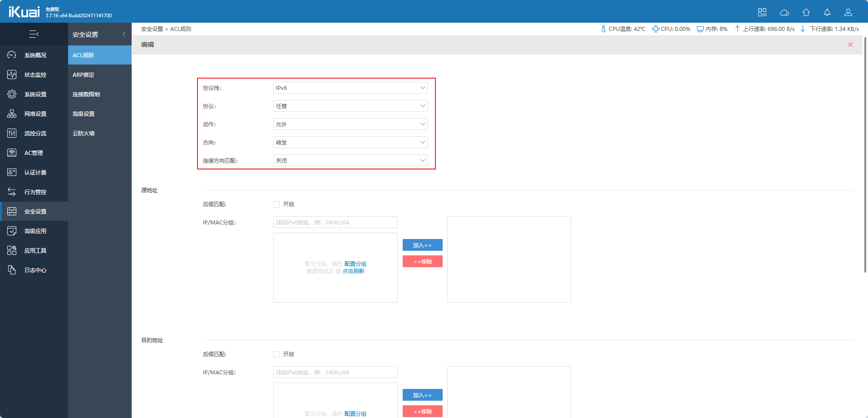Open the 协议栈 dropdown showing IPv6
Image resolution: width=868 pixels, height=418 pixels.
(x=350, y=88)
